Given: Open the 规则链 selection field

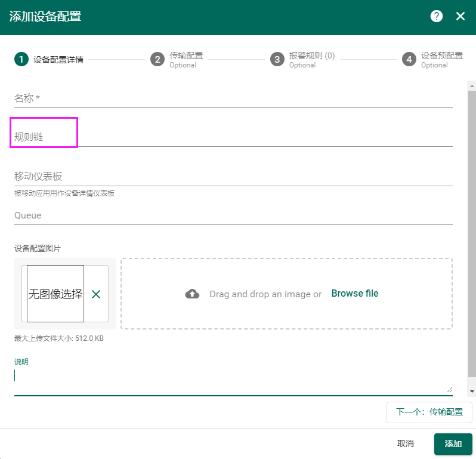Looking at the screenshot, I should 233,137.
